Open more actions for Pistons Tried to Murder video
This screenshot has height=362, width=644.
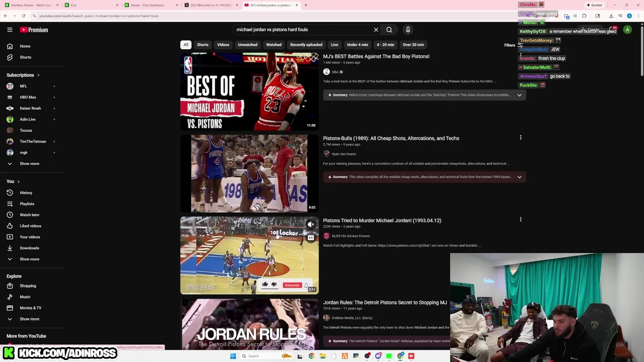tap(521, 219)
